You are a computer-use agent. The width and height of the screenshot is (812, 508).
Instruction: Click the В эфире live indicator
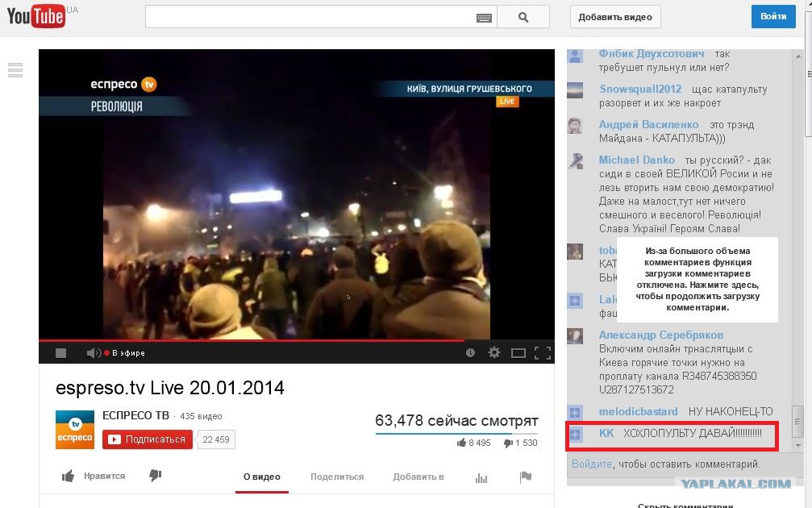(125, 353)
